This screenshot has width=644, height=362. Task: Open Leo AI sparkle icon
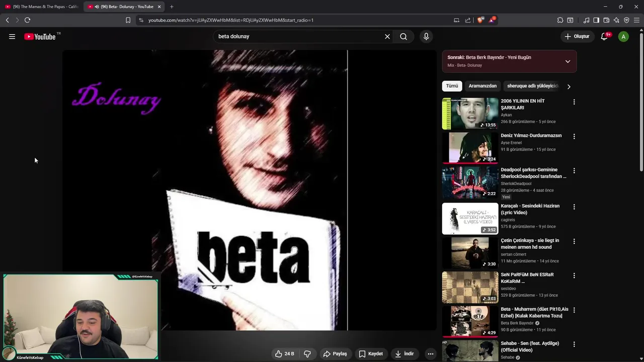(616, 20)
